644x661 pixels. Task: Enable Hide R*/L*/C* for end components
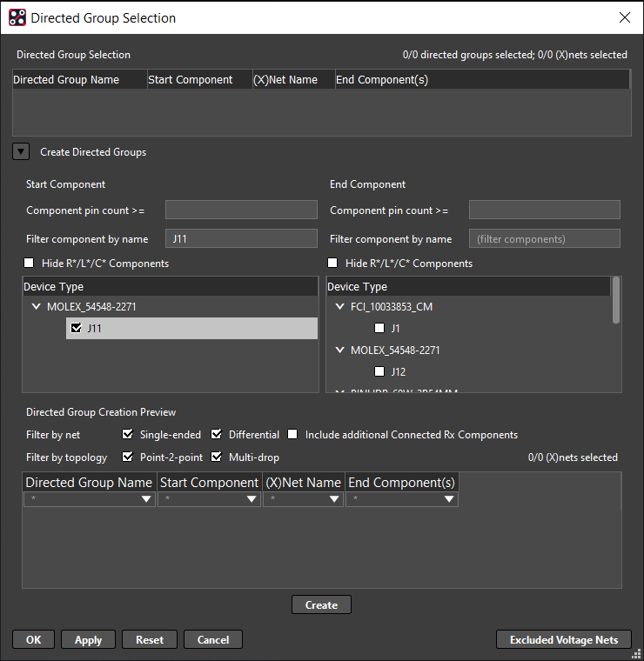(x=332, y=264)
